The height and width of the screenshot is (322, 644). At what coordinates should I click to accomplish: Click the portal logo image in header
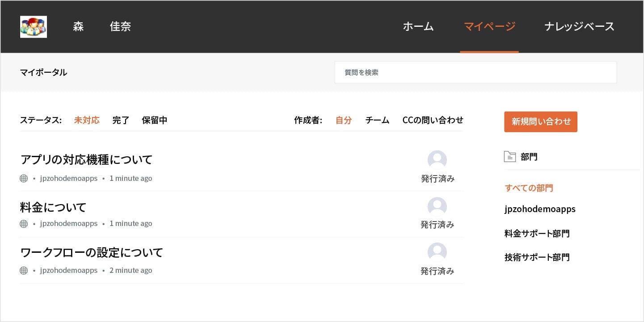point(34,27)
